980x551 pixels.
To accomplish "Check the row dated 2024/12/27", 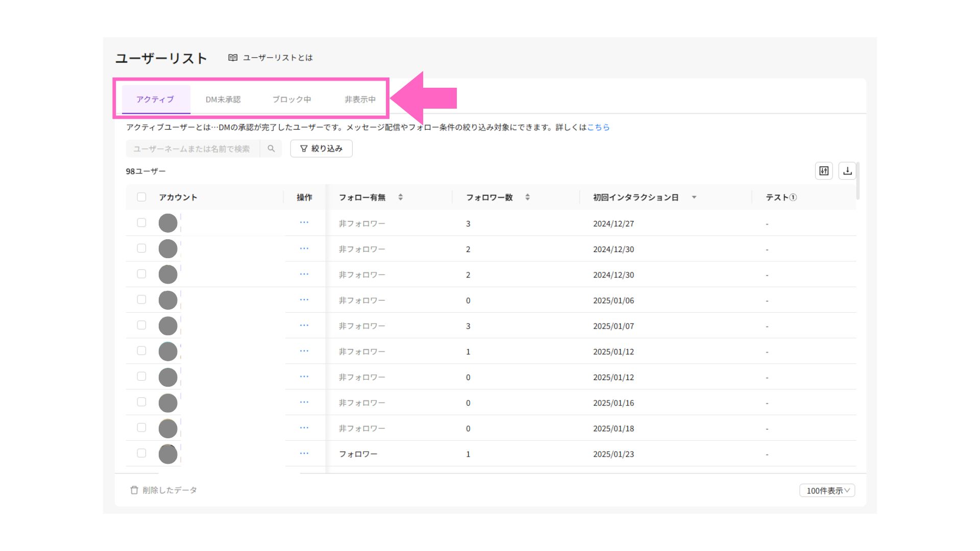I will (x=141, y=222).
